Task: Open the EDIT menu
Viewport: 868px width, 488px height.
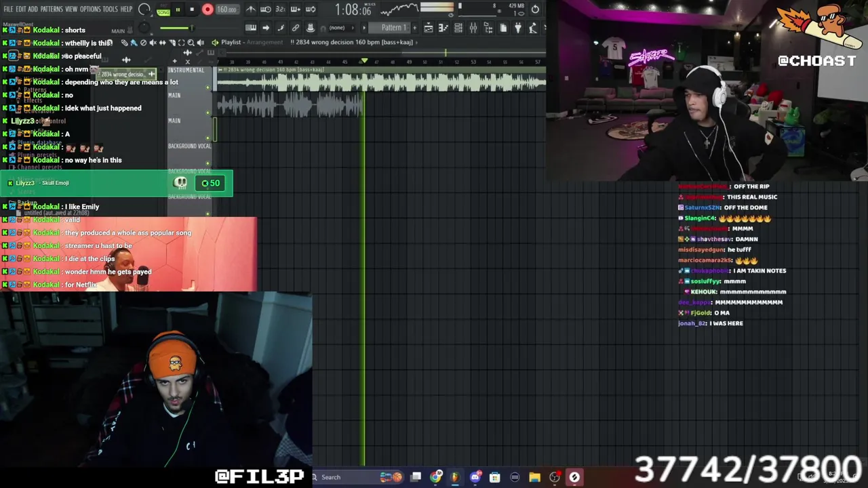Action: point(20,9)
